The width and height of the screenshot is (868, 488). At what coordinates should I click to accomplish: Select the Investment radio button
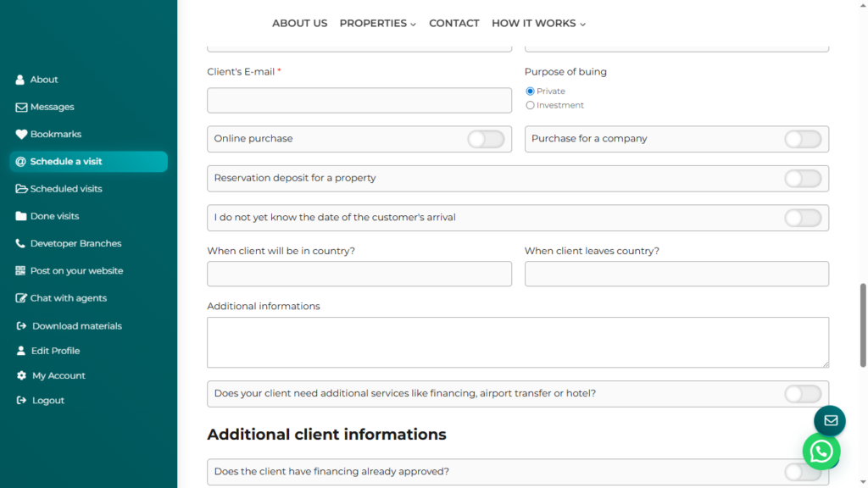coord(531,105)
